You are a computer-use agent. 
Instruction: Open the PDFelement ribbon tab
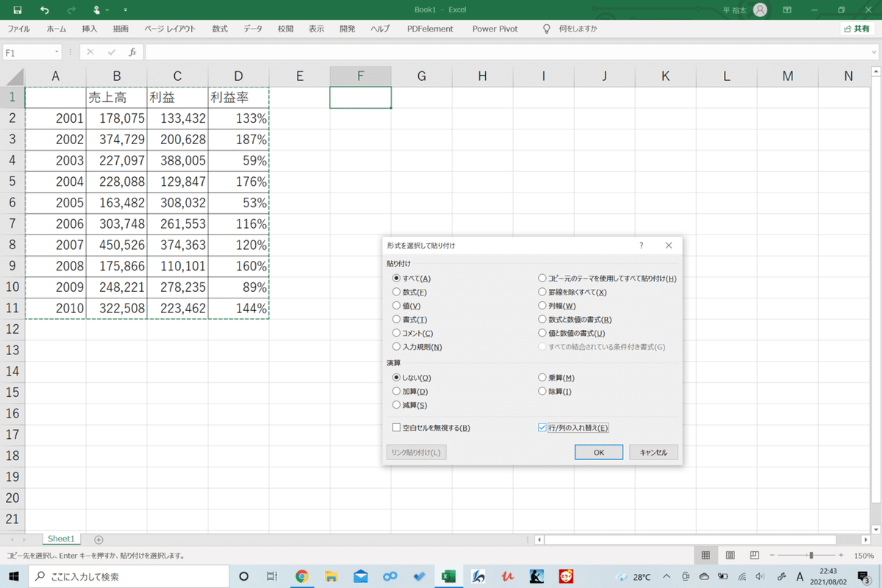[430, 29]
